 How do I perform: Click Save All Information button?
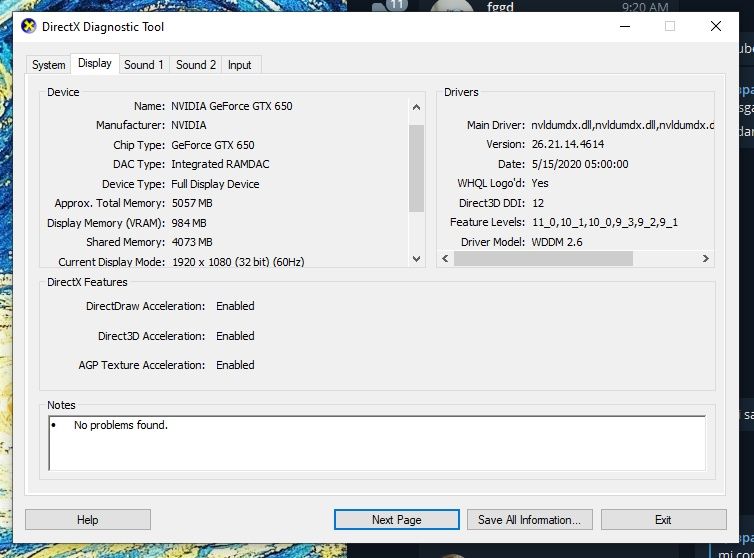click(529, 520)
